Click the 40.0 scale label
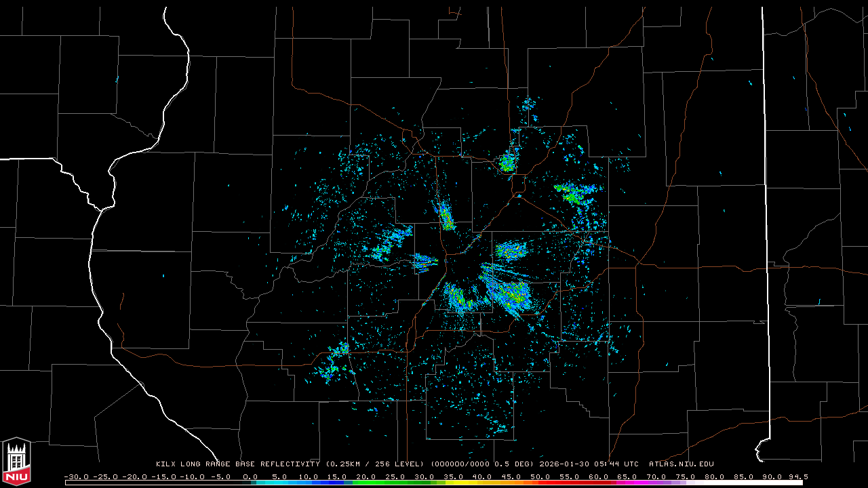Screen dimensions: 868x488 (x=483, y=476)
